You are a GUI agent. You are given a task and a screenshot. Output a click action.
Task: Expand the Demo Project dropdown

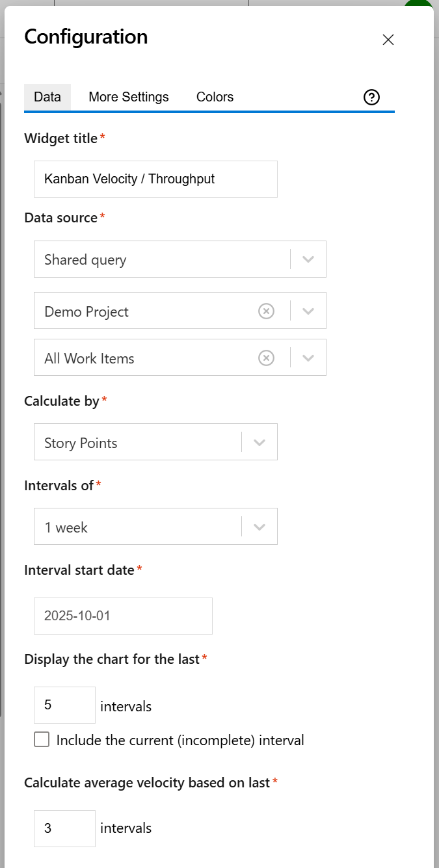coord(308,311)
